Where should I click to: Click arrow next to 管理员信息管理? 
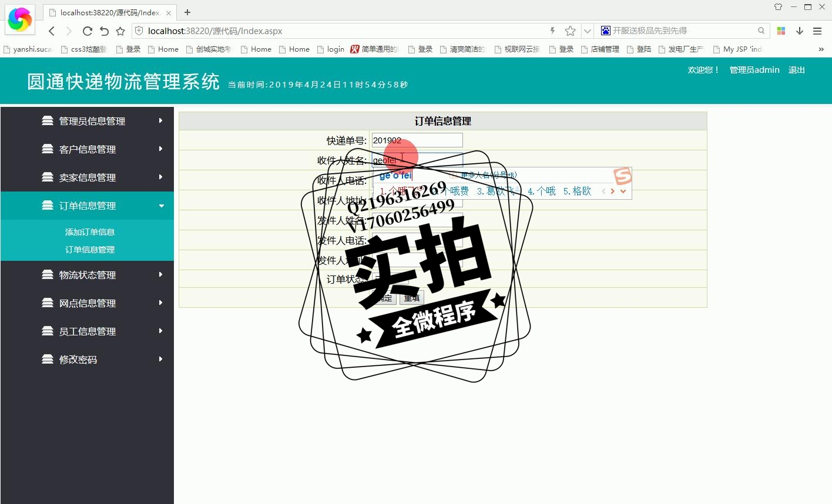click(160, 120)
